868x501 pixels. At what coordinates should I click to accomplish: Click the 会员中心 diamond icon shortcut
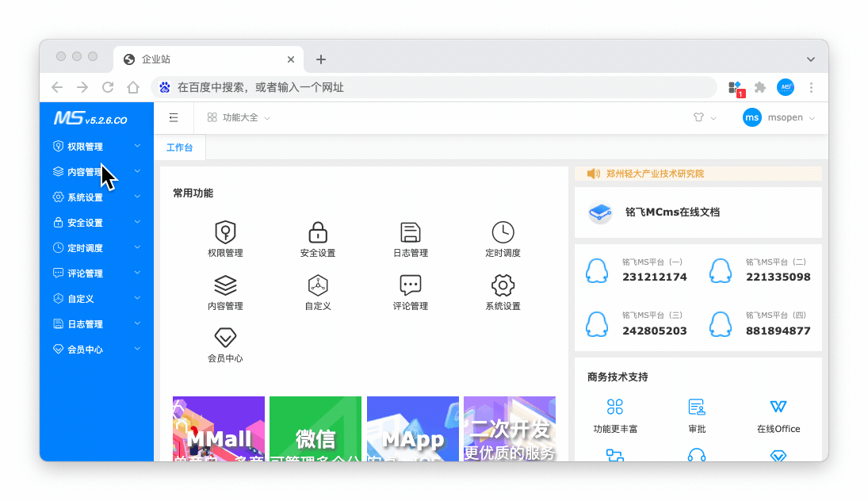pyautogui.click(x=225, y=338)
